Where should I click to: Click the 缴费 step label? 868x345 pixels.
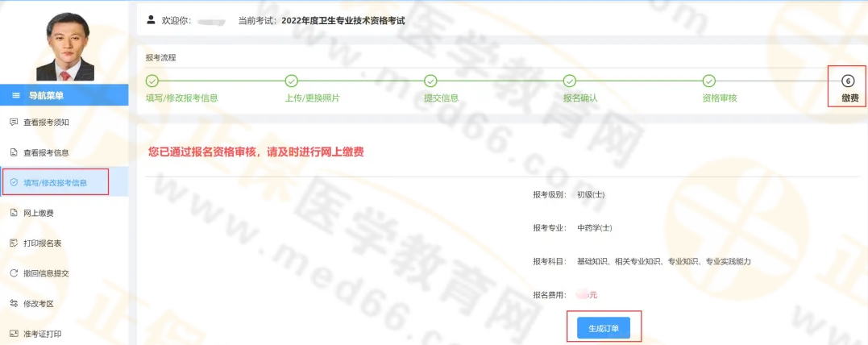pyautogui.click(x=849, y=98)
